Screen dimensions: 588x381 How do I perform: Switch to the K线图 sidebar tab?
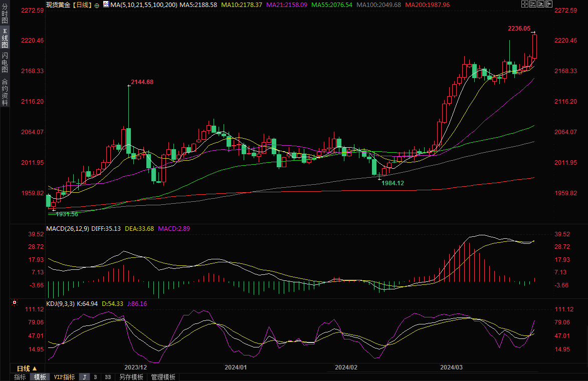click(5, 38)
